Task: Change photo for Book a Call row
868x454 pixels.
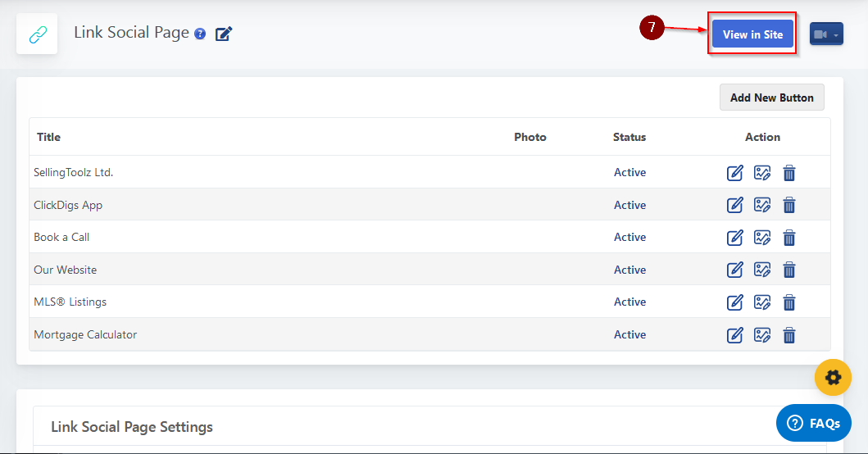Action: click(762, 238)
